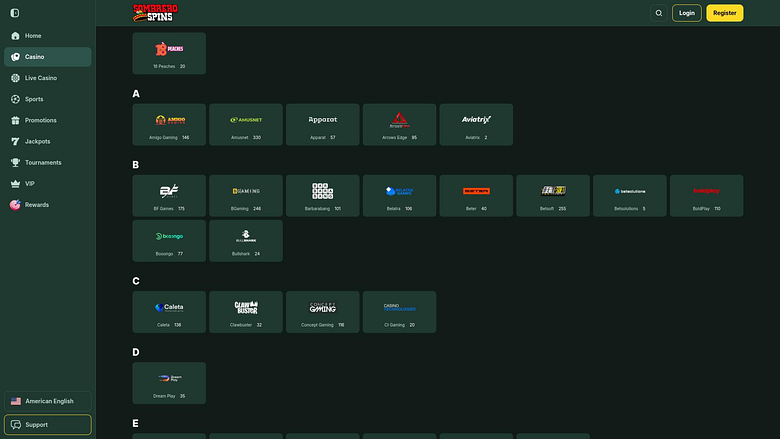The height and width of the screenshot is (439, 780).
Task: Open Live Casino via roulette wheel icon
Action: (x=15, y=78)
